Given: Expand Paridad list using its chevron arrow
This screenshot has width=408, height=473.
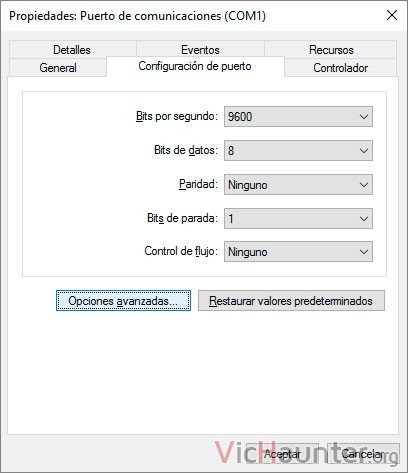Looking at the screenshot, I should pos(364,185).
